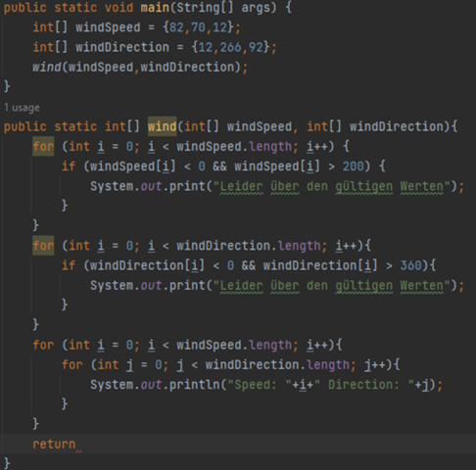Click 'windSpeed' variable declaration in main
Viewport: 476px width, 470px height.
pyautogui.click(x=108, y=27)
